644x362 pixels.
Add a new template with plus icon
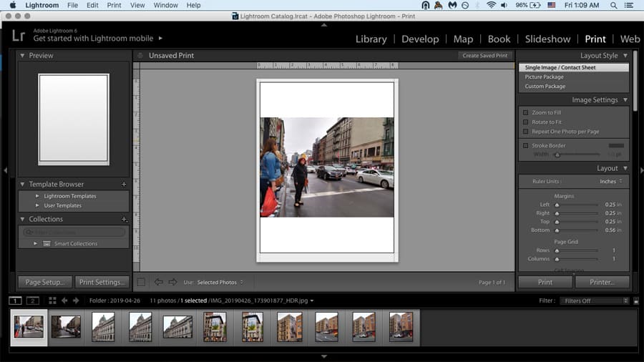[x=124, y=185]
